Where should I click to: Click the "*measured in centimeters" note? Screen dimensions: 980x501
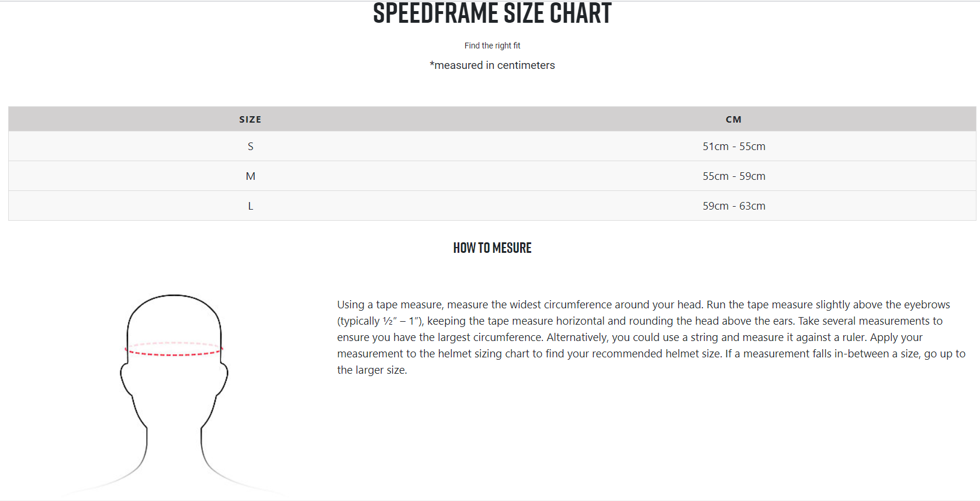click(492, 65)
